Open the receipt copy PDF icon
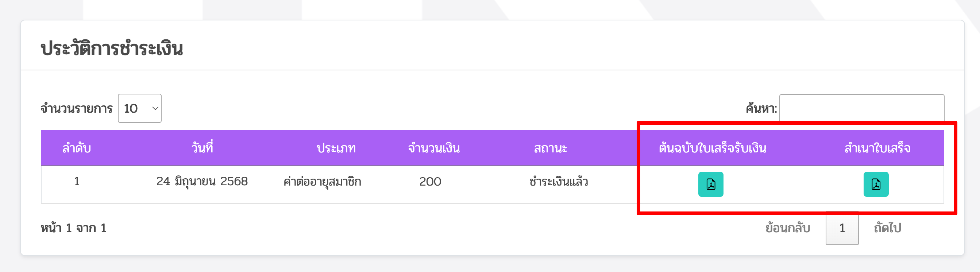The height and width of the screenshot is (272, 980). (x=876, y=184)
